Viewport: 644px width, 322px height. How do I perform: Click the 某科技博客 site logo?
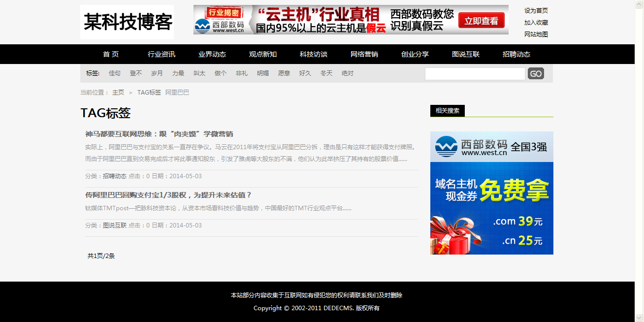(x=127, y=22)
